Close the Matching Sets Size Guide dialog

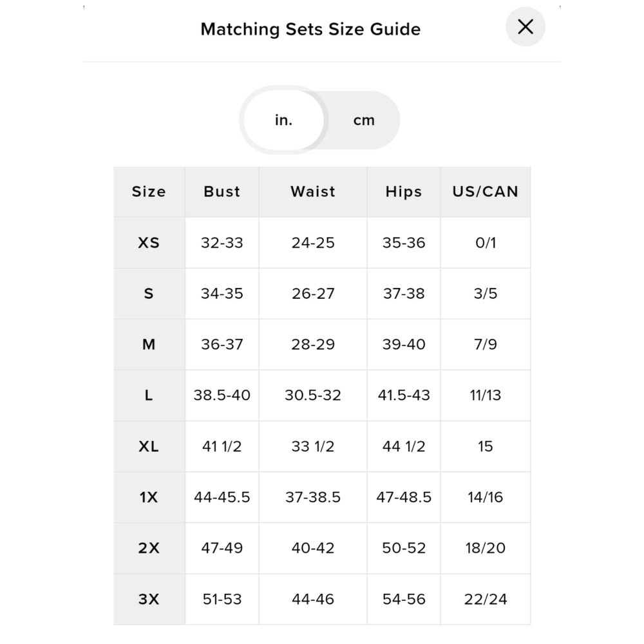tap(526, 27)
